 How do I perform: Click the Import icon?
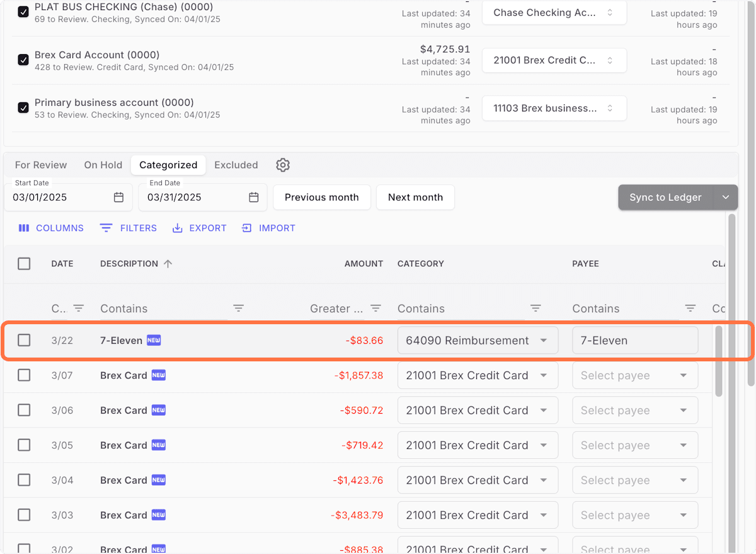(246, 228)
